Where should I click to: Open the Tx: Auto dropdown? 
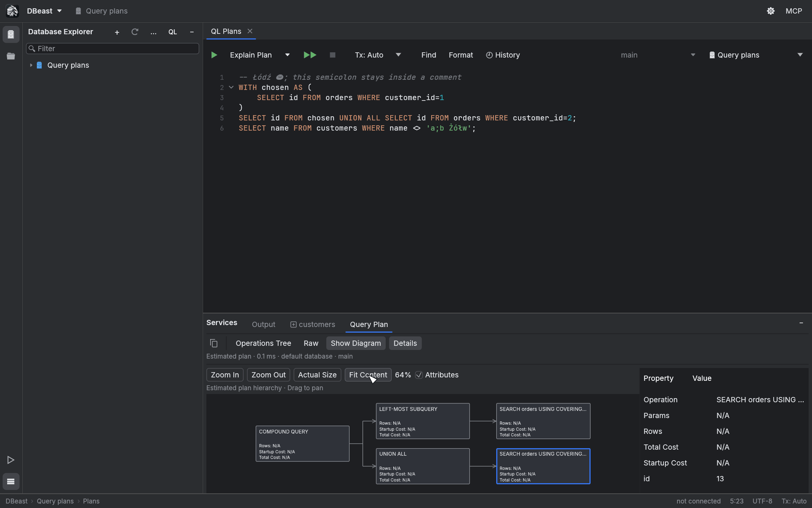(378, 55)
